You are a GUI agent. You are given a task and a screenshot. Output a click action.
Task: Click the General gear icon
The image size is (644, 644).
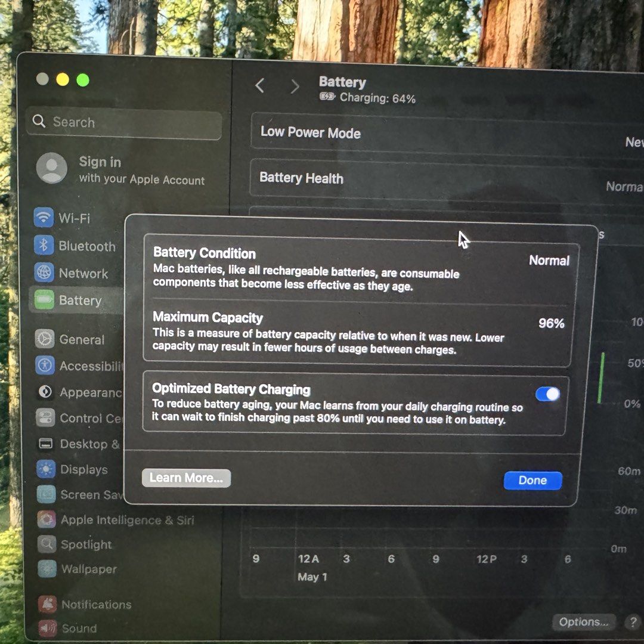click(45, 339)
